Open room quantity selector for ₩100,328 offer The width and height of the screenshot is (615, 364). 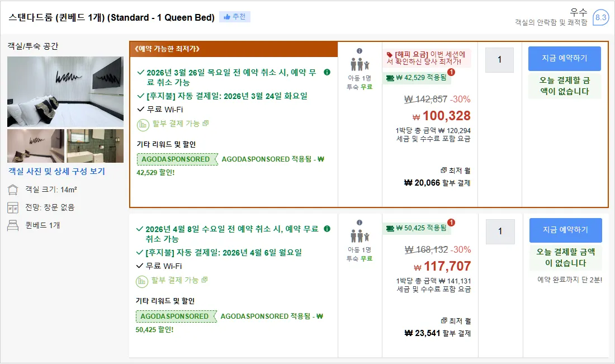click(499, 60)
